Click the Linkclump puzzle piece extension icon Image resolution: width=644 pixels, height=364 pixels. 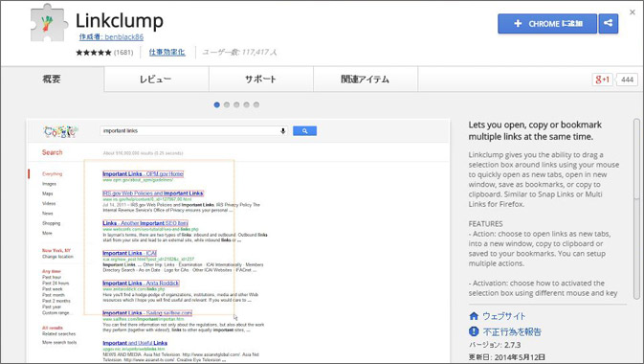(x=49, y=23)
